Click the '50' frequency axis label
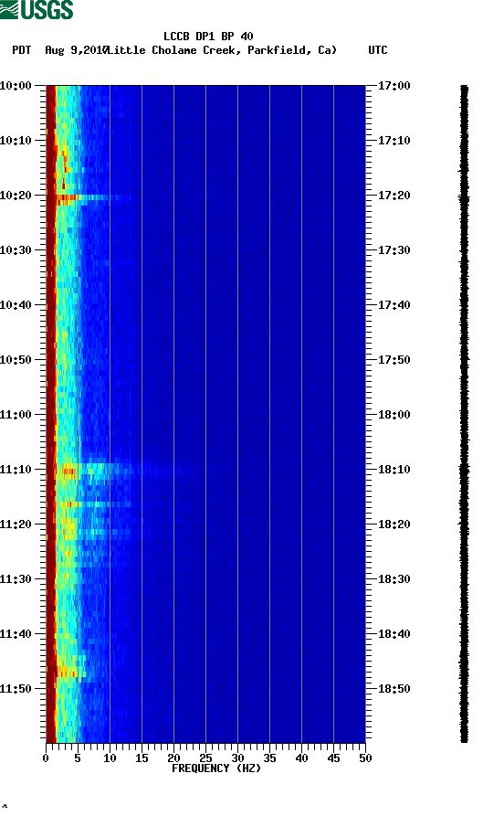 365,758
